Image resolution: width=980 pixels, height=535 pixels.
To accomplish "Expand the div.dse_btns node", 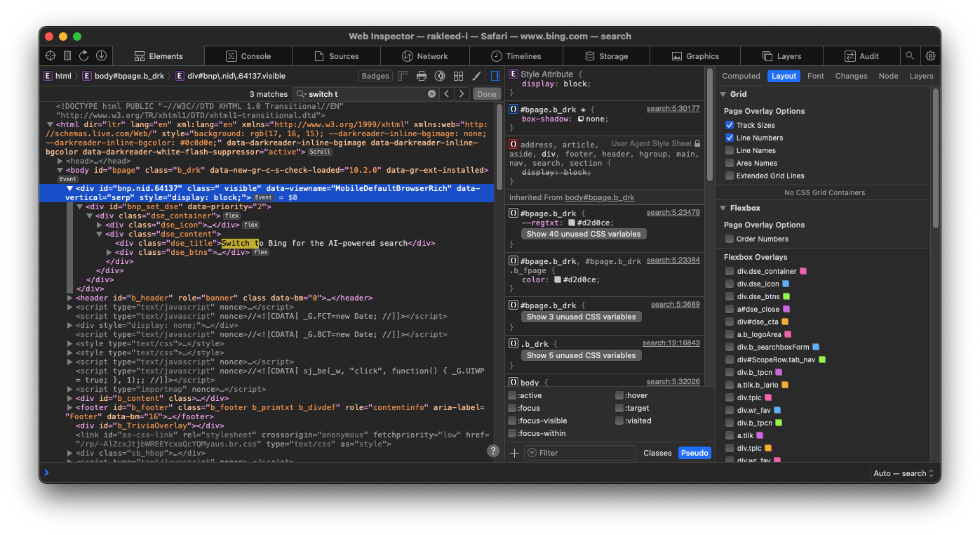I will 109,252.
